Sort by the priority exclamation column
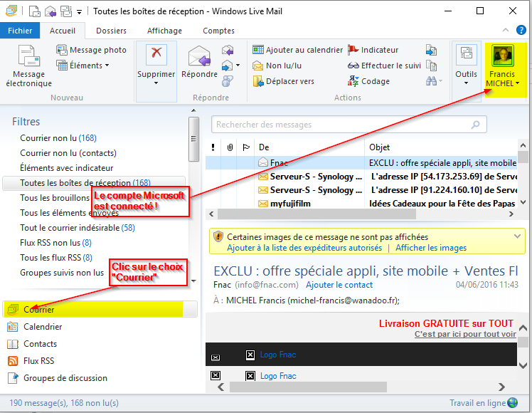 tap(213, 147)
